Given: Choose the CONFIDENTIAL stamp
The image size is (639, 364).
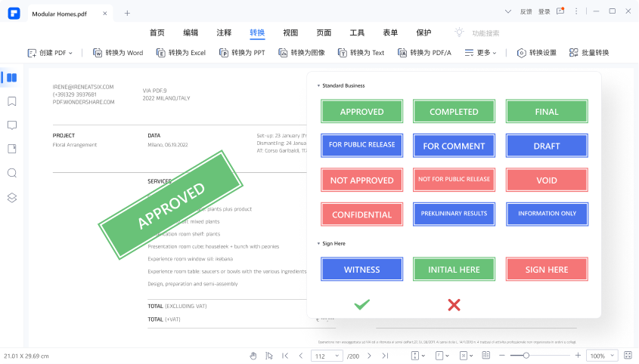Looking at the screenshot, I should 361,214.
